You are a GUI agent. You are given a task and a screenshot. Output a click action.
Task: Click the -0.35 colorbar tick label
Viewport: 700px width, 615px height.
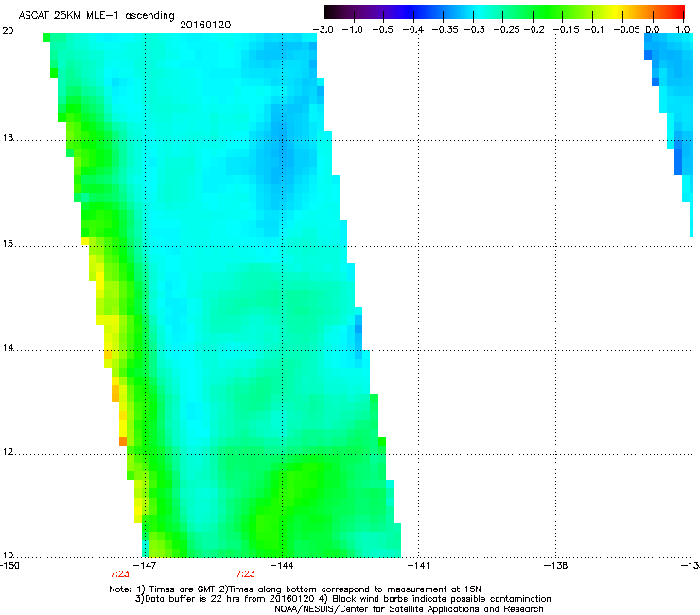tap(446, 30)
